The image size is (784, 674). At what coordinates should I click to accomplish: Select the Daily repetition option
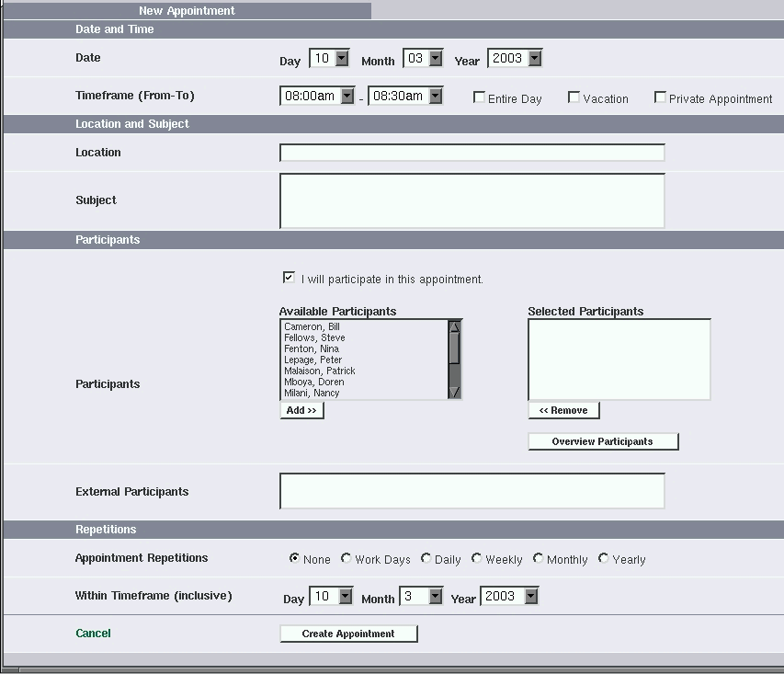tap(426, 558)
